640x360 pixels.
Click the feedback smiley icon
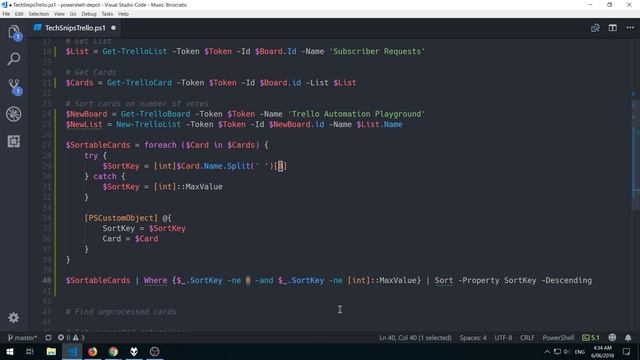point(612,337)
